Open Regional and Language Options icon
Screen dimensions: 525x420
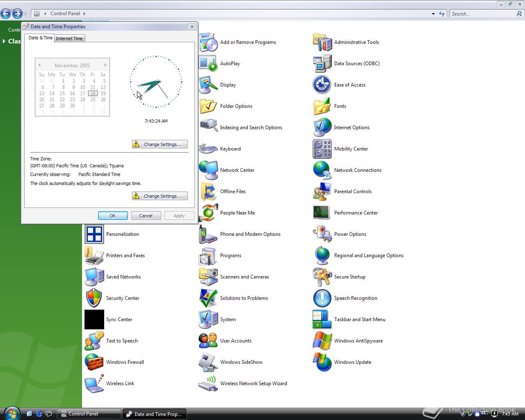[x=322, y=255]
